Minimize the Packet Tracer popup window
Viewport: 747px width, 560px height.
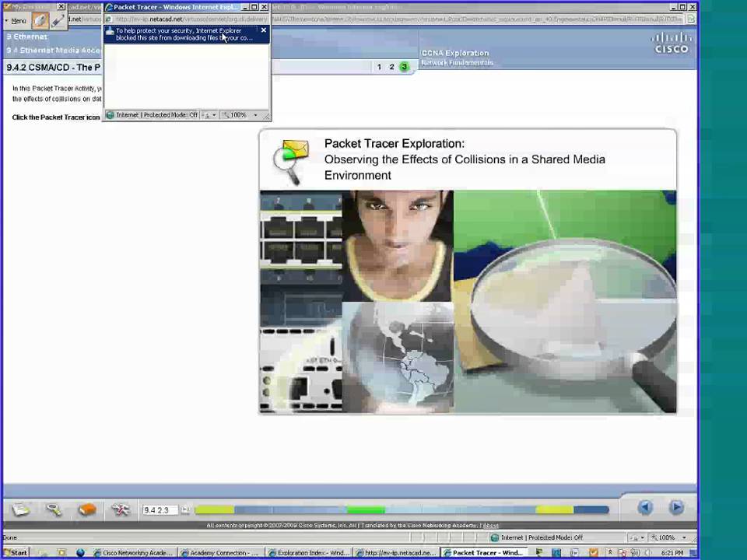tap(245, 7)
